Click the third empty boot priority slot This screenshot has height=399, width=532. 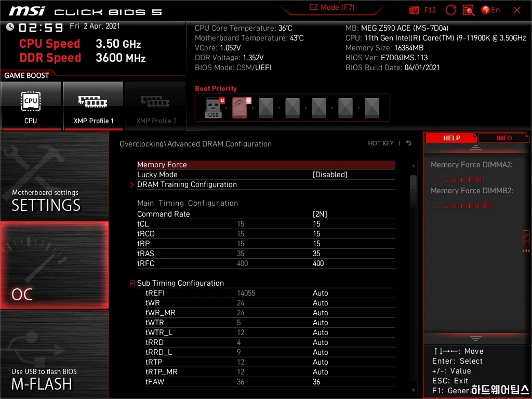point(319,108)
